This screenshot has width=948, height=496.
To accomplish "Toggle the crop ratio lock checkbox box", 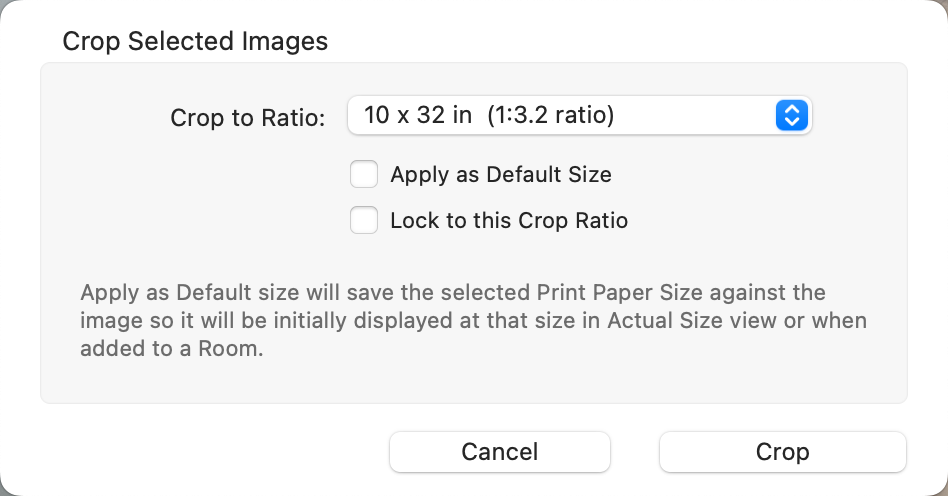I will 364,220.
